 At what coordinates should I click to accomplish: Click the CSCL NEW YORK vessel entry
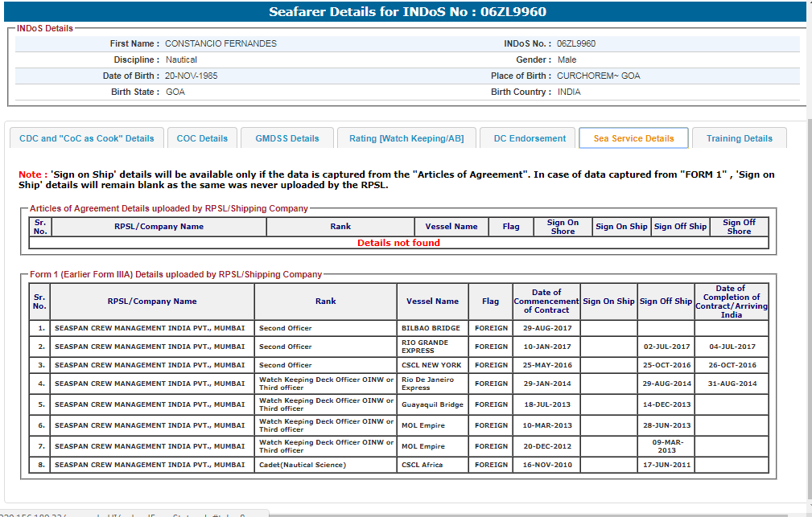(x=432, y=365)
